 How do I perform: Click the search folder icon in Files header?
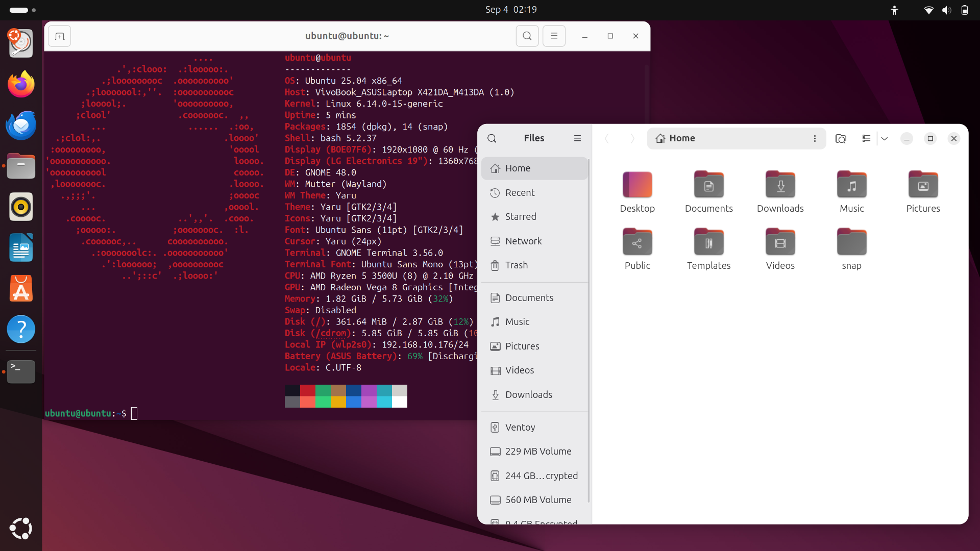pos(841,138)
